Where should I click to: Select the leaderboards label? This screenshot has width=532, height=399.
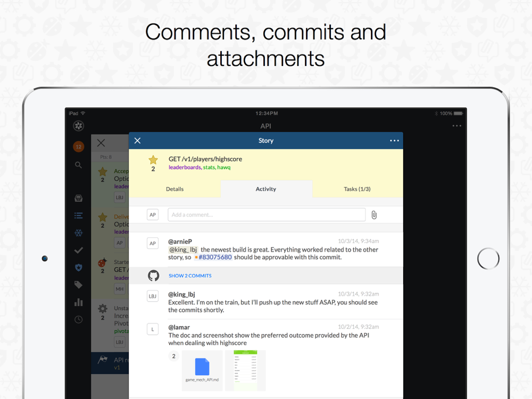click(x=185, y=167)
